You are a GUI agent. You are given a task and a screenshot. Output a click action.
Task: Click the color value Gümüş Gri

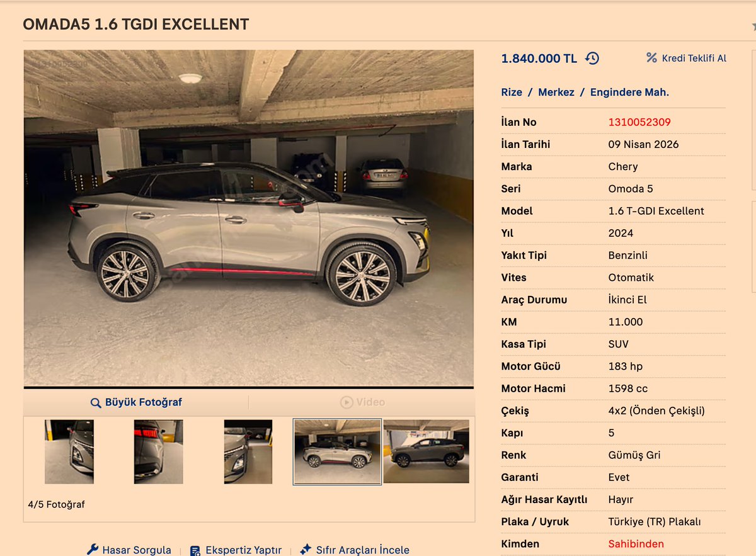click(634, 455)
